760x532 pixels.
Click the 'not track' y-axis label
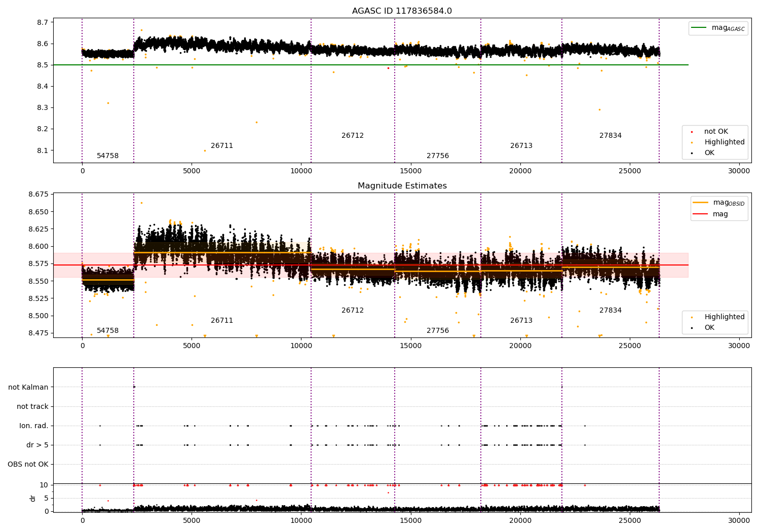tap(32, 407)
